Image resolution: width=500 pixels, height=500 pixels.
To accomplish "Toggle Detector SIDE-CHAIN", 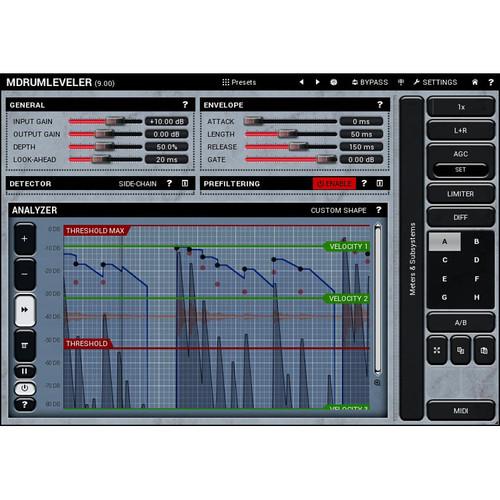I will click(137, 184).
